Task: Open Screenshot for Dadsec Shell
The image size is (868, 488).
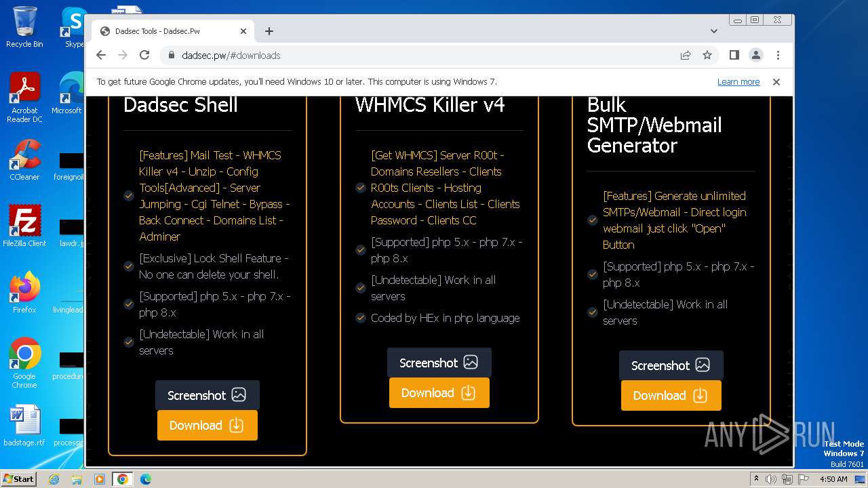Action: 208,395
